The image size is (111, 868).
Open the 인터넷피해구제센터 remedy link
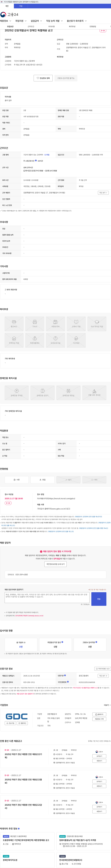pyautogui.click(x=29, y=616)
